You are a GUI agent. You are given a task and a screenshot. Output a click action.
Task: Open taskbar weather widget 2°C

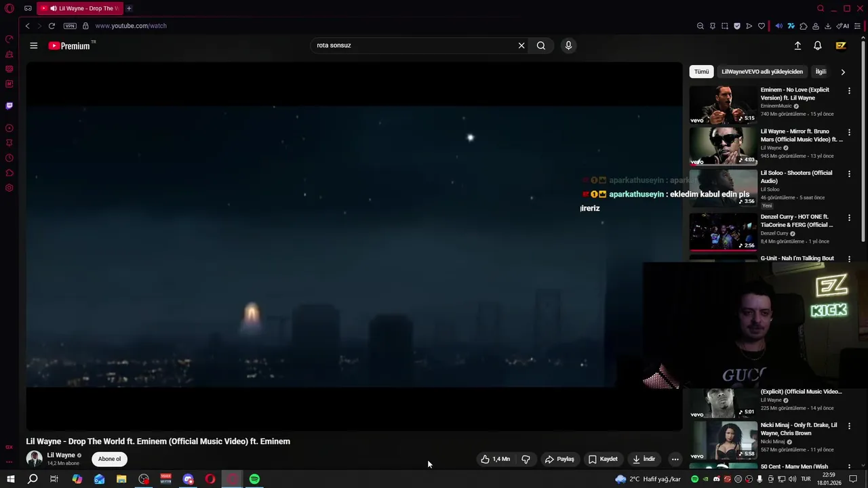pyautogui.click(x=648, y=479)
